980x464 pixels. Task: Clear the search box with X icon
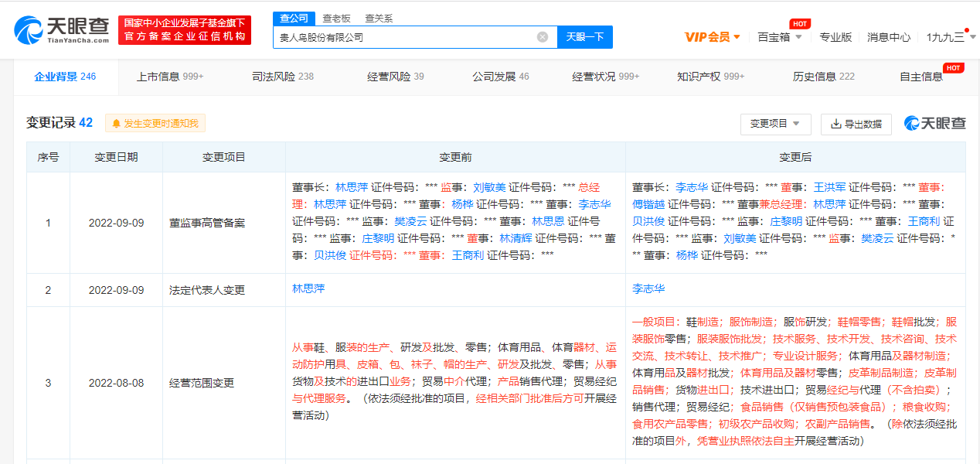click(x=543, y=36)
